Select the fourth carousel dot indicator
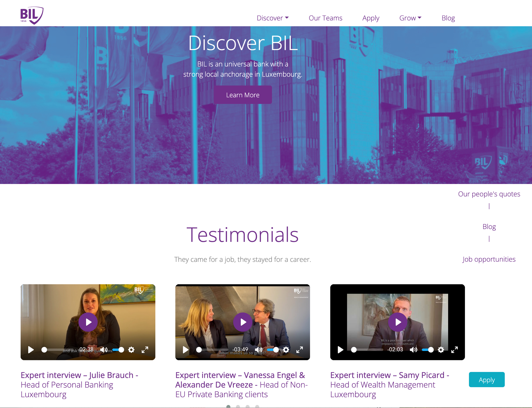 tap(257, 406)
